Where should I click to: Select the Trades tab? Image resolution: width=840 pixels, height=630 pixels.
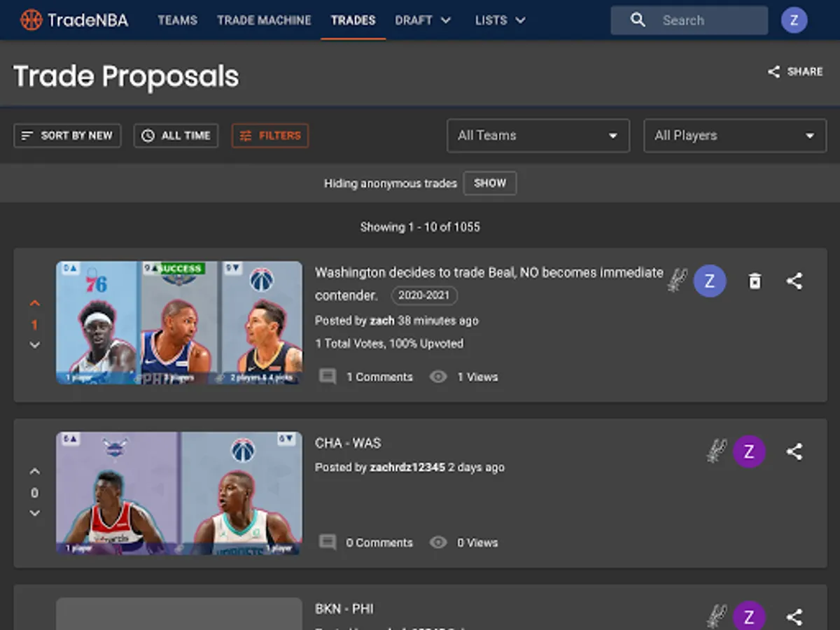tap(353, 20)
